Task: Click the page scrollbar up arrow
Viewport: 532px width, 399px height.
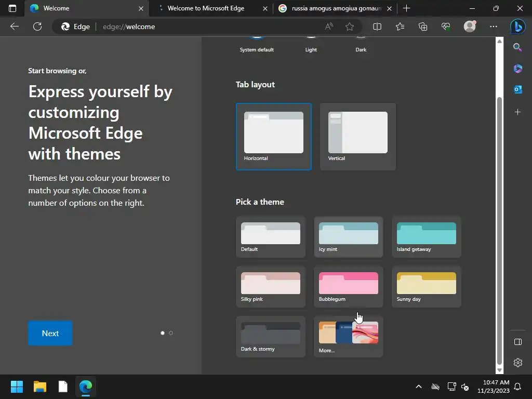Action: coord(499,41)
